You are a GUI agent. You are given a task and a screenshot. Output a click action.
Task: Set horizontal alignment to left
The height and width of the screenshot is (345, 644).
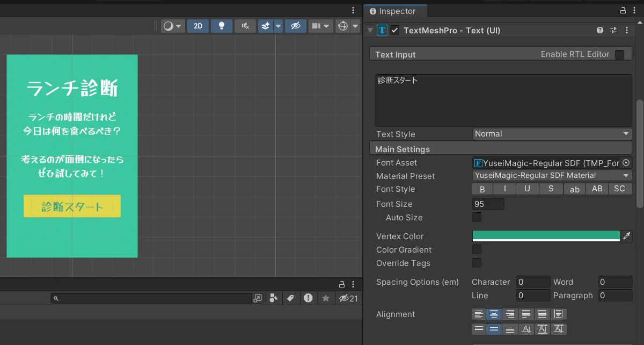(x=479, y=314)
